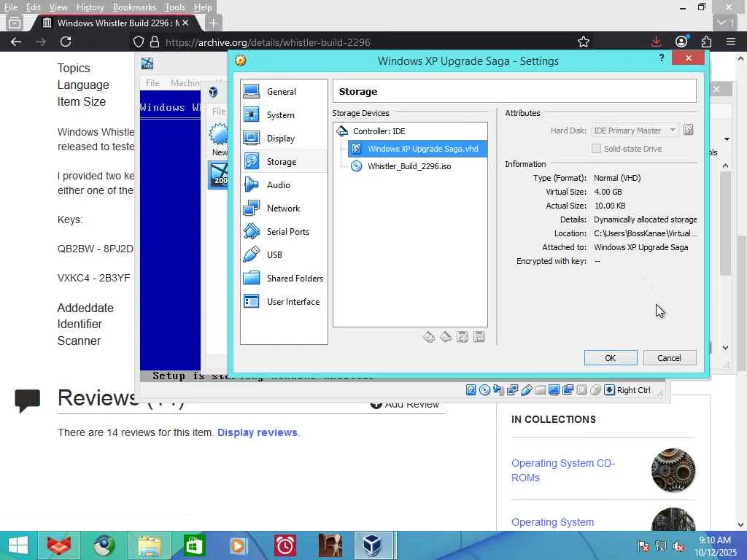The height and width of the screenshot is (560, 747).
Task: Select the Windows Whistler Build 2296 tab
Action: pyautogui.click(x=116, y=23)
